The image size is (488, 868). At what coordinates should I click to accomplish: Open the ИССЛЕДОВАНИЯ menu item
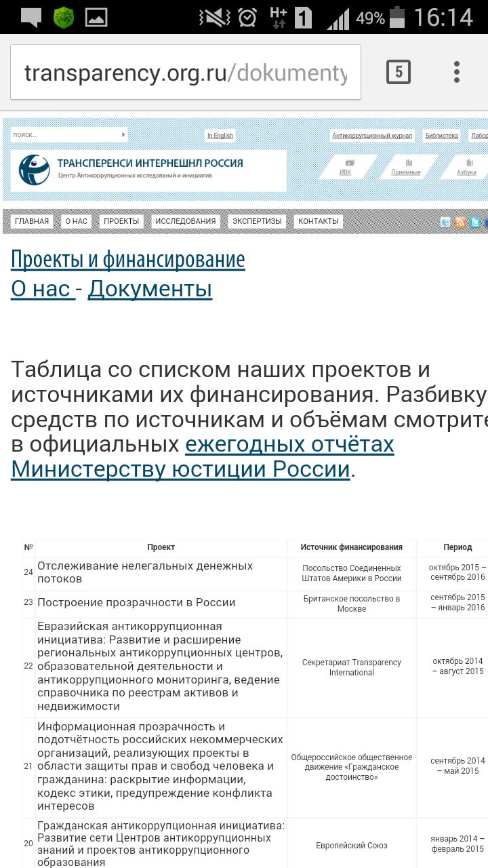point(186,221)
